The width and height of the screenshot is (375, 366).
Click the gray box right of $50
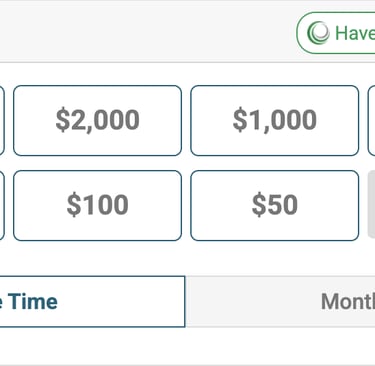(x=371, y=204)
